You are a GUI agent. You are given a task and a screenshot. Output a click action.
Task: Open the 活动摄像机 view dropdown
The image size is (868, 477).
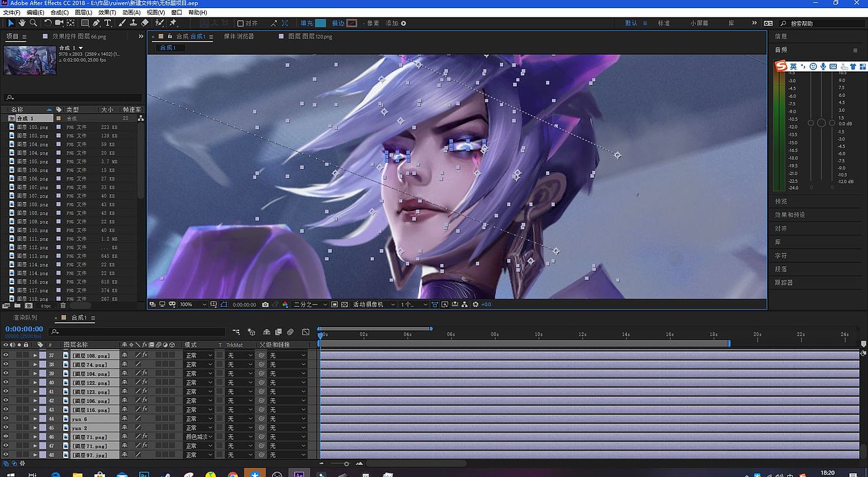(x=374, y=305)
